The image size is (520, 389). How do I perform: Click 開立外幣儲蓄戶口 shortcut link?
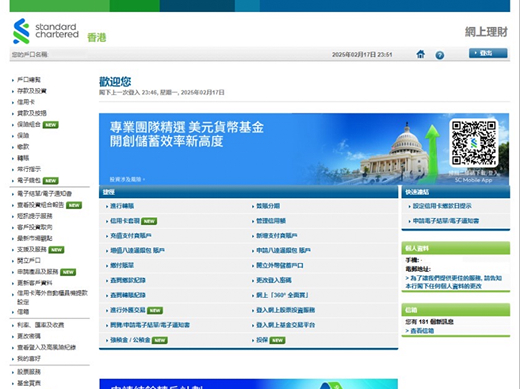pos(280,265)
